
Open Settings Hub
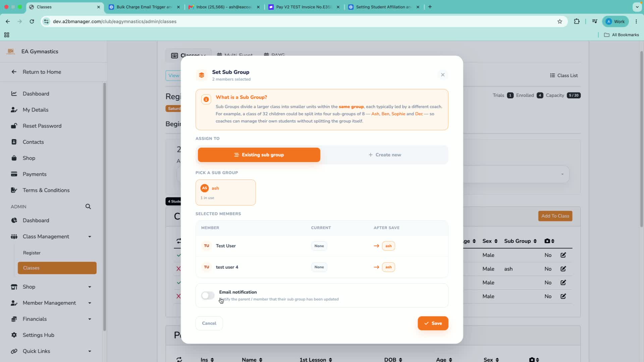[38, 335]
